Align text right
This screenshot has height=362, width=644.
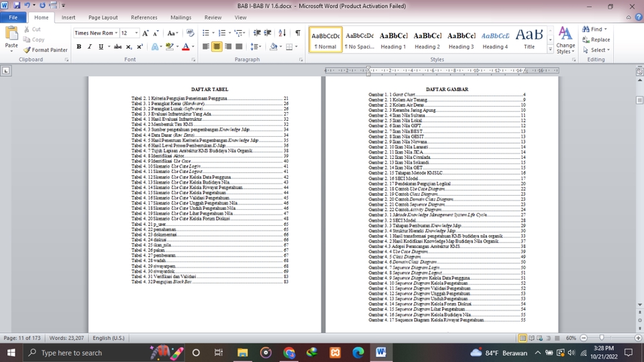227,47
